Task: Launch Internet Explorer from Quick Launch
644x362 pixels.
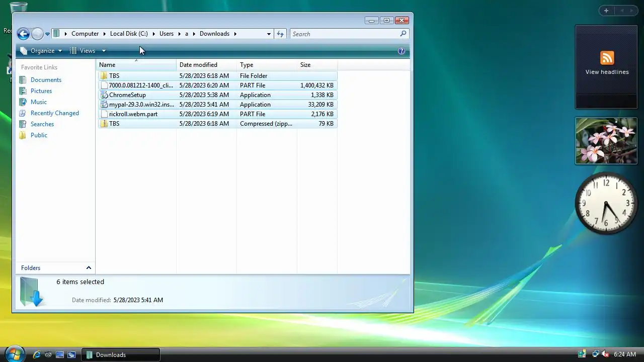Action: [x=37, y=354]
